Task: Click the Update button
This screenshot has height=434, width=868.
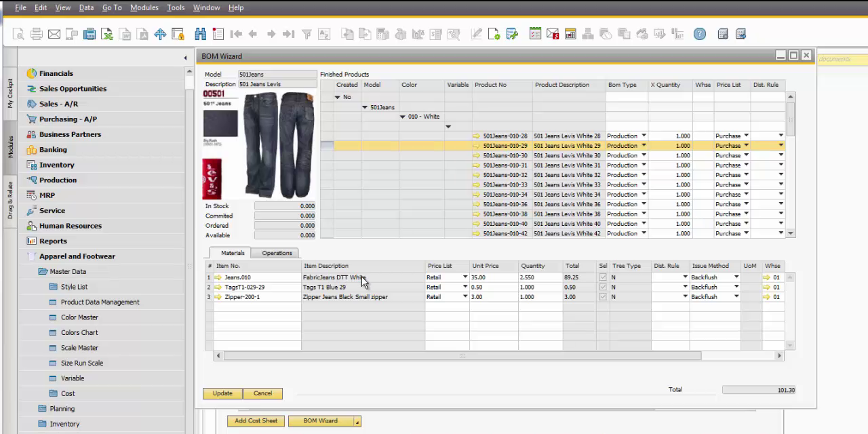Action: [222, 393]
